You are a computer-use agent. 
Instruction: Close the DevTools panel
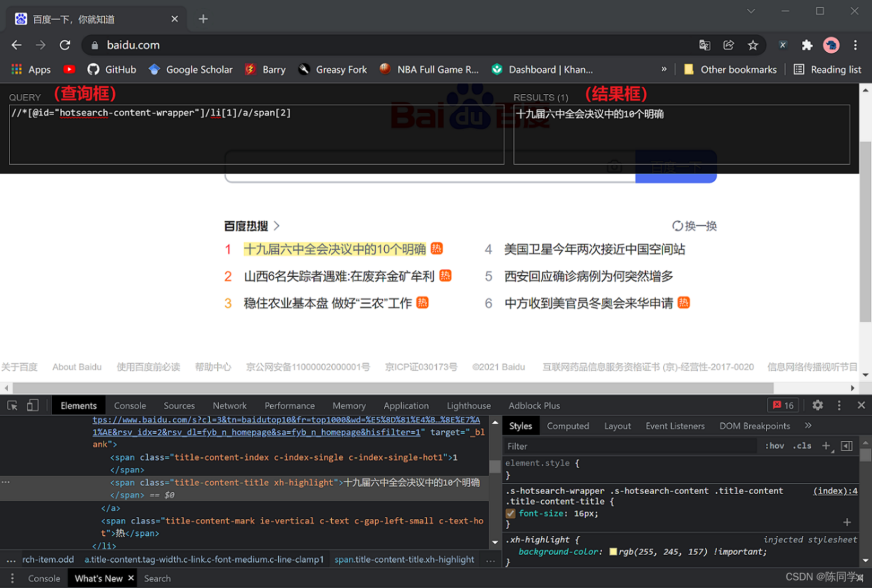(x=861, y=405)
